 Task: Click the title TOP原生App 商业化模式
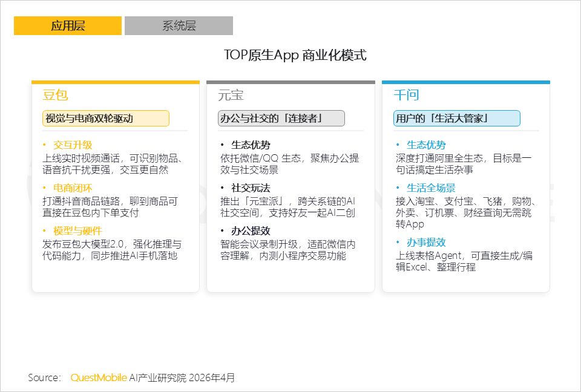295,55
